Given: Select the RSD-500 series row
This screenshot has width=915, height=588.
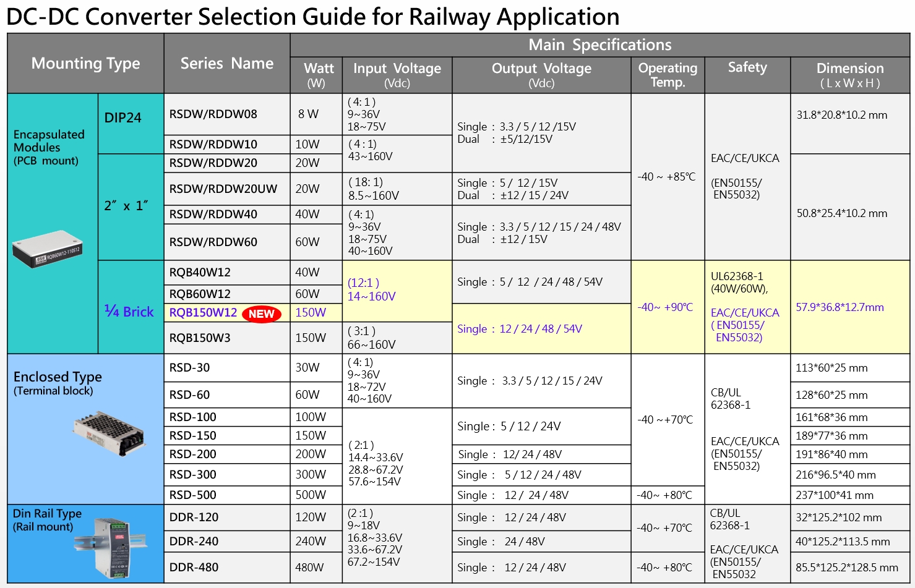Looking at the screenshot, I should tap(193, 495).
